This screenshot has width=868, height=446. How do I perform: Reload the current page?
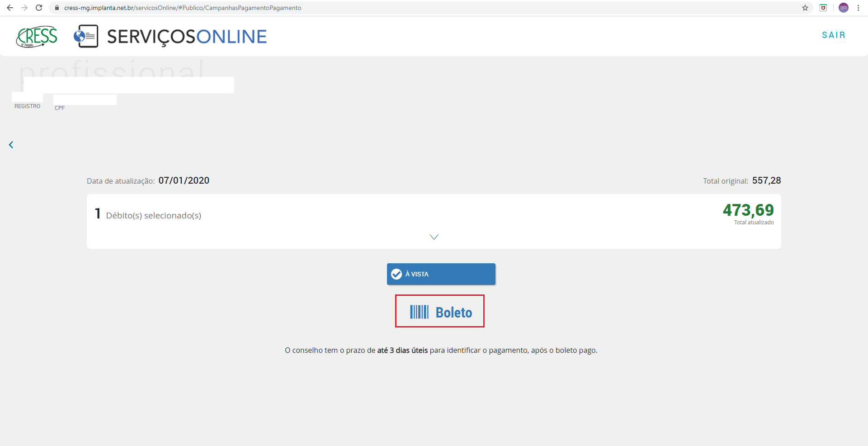pyautogui.click(x=39, y=8)
